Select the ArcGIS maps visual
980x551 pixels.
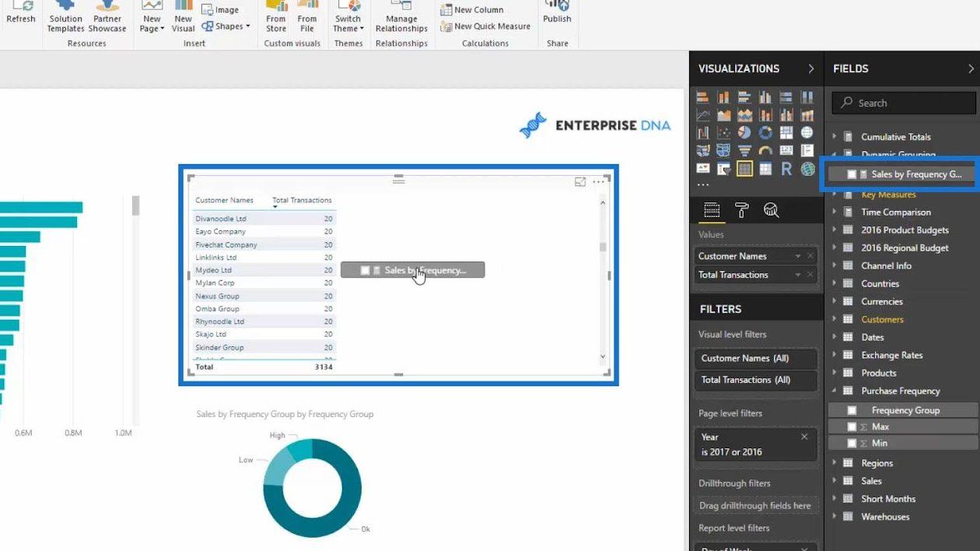coord(807,169)
